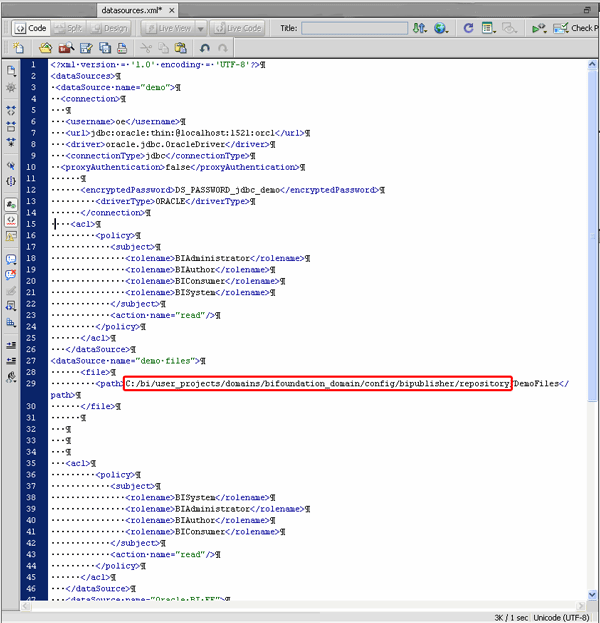Click the Undo arrow icon
Screen dimensions: 600x623
[205, 48]
